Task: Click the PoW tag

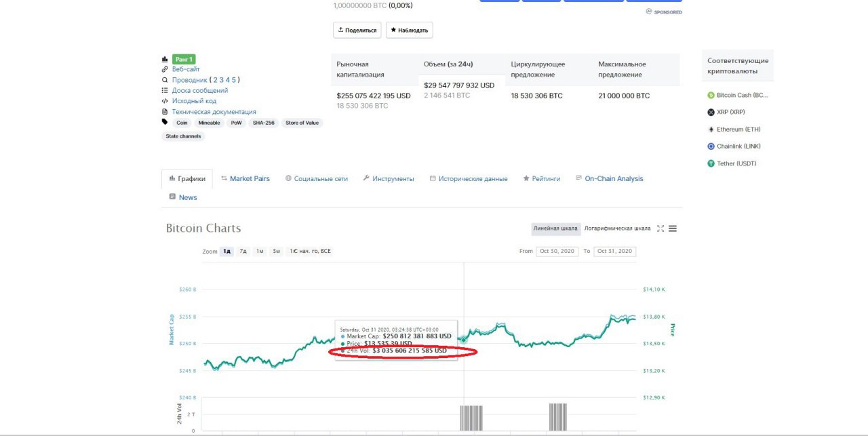Action: (236, 123)
